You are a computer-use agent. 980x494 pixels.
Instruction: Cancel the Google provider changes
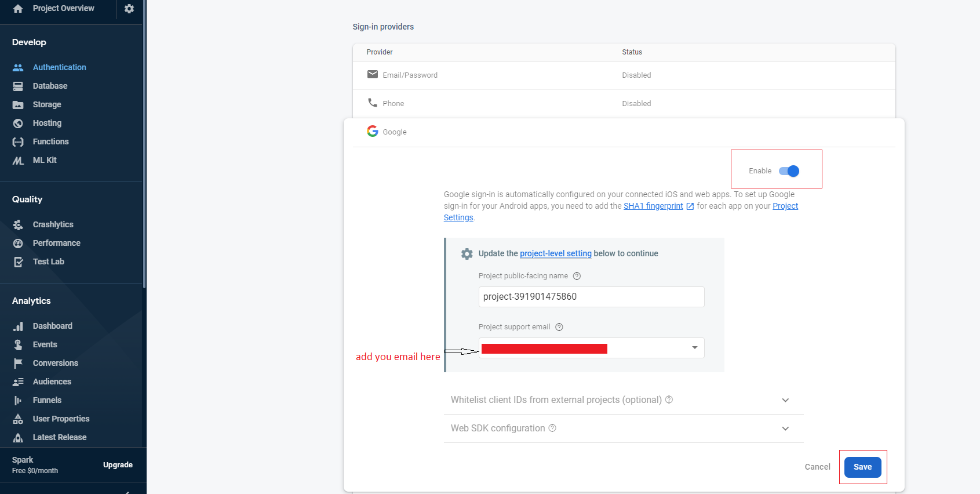[817, 467]
